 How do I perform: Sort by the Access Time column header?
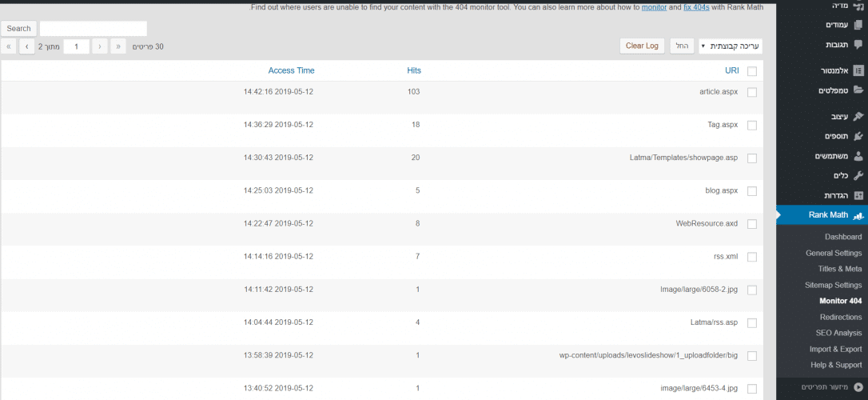(x=291, y=70)
